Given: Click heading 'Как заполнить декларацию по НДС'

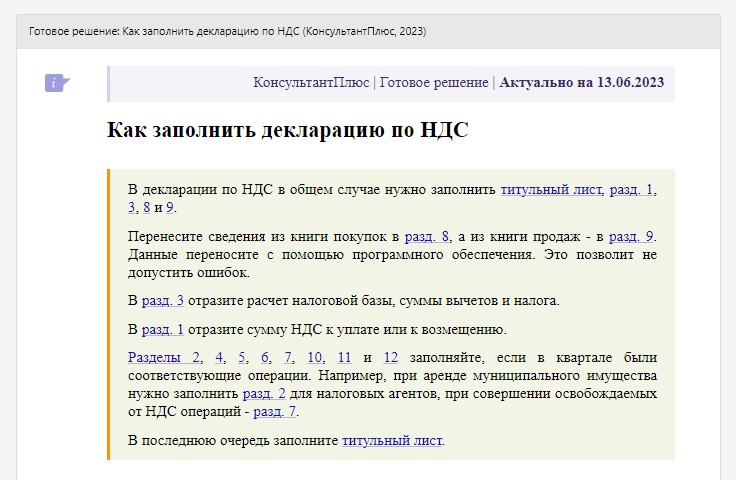Looking at the screenshot, I should tap(287, 131).
